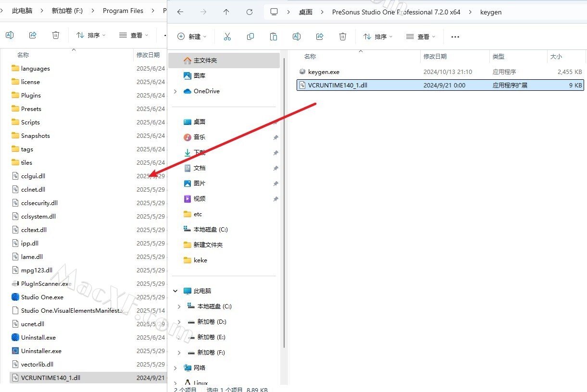Open 排序 menu in Program Files window
This screenshot has height=392, width=587.
[x=91, y=35]
